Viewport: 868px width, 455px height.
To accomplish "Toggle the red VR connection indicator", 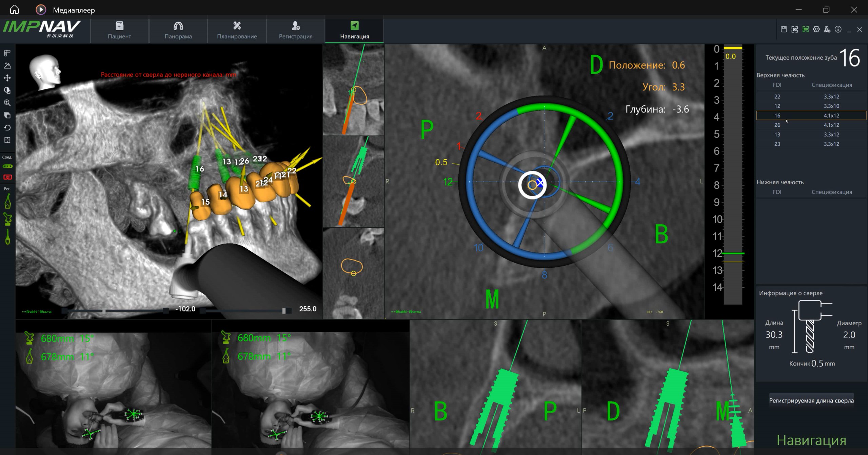I will pos(7,177).
